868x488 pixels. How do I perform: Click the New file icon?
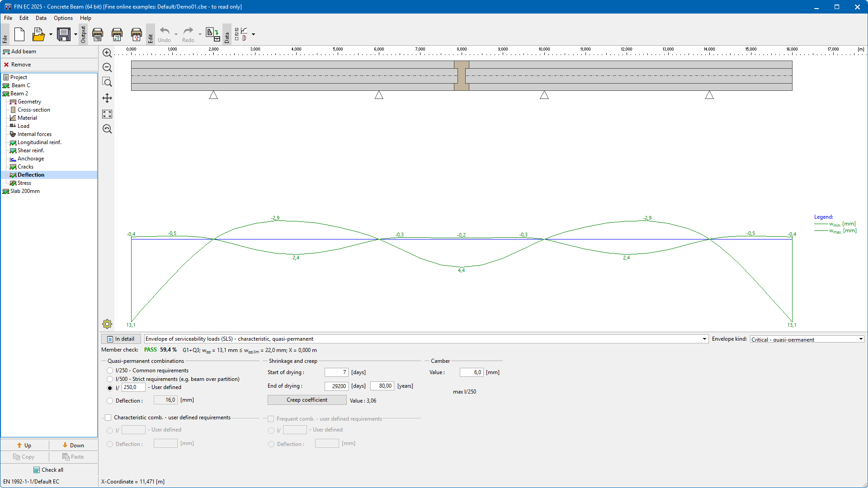(x=19, y=34)
